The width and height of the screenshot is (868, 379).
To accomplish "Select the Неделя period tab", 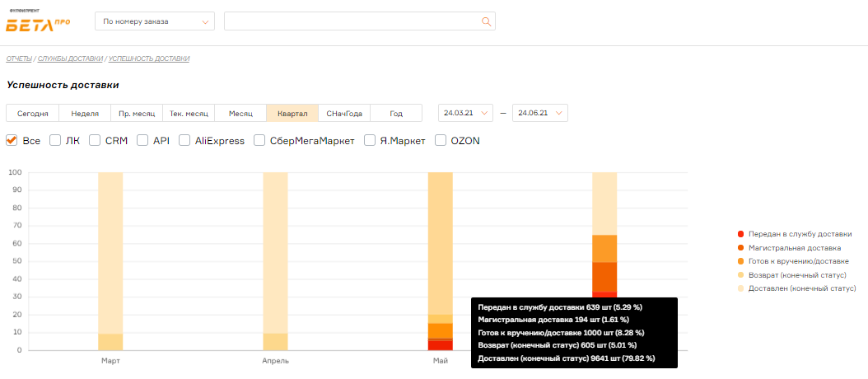I will click(x=85, y=113).
